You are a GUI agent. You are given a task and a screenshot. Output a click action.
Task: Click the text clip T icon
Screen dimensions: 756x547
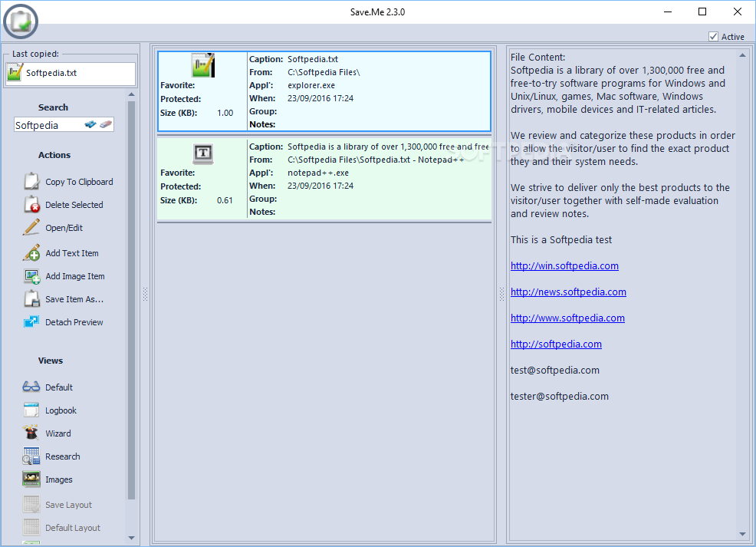pyautogui.click(x=203, y=154)
